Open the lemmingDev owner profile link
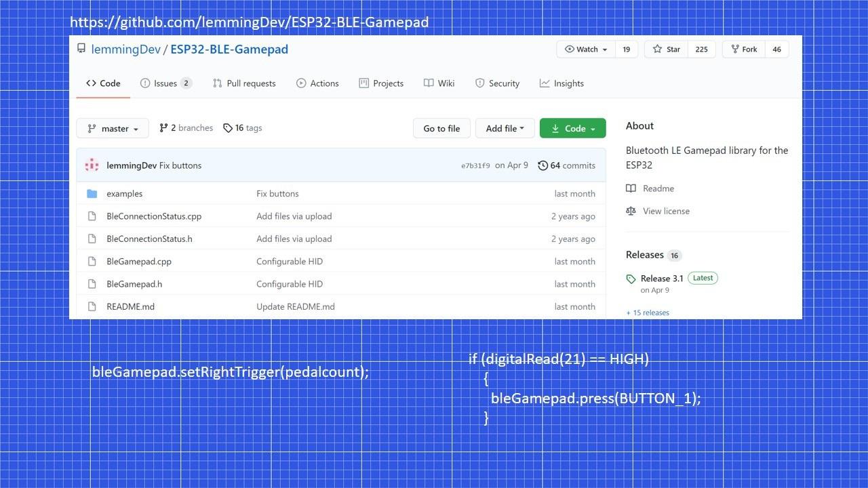Viewport: 868px width, 488px height. (125, 49)
